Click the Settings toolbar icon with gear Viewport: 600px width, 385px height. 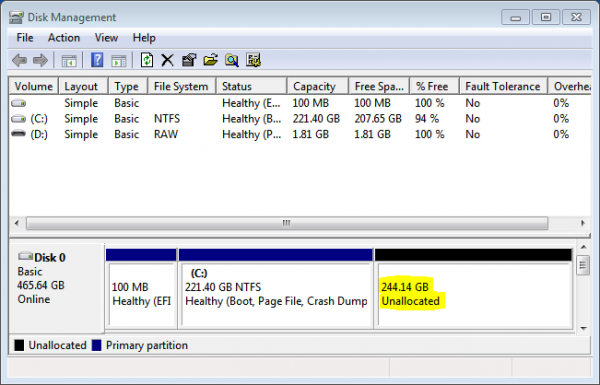pos(253,60)
